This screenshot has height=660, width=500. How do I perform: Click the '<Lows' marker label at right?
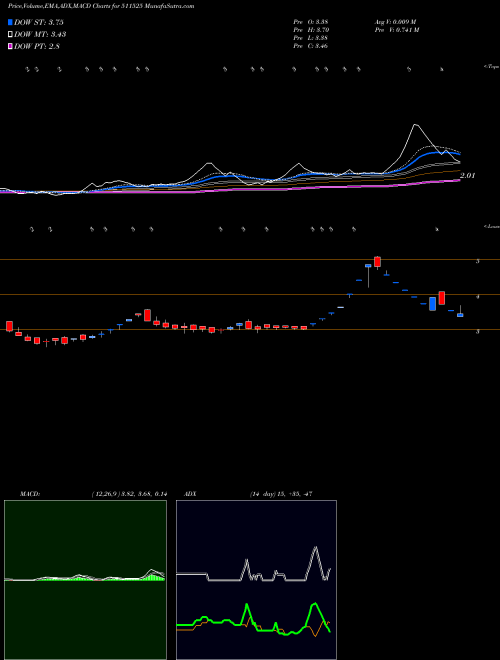pos(492,226)
